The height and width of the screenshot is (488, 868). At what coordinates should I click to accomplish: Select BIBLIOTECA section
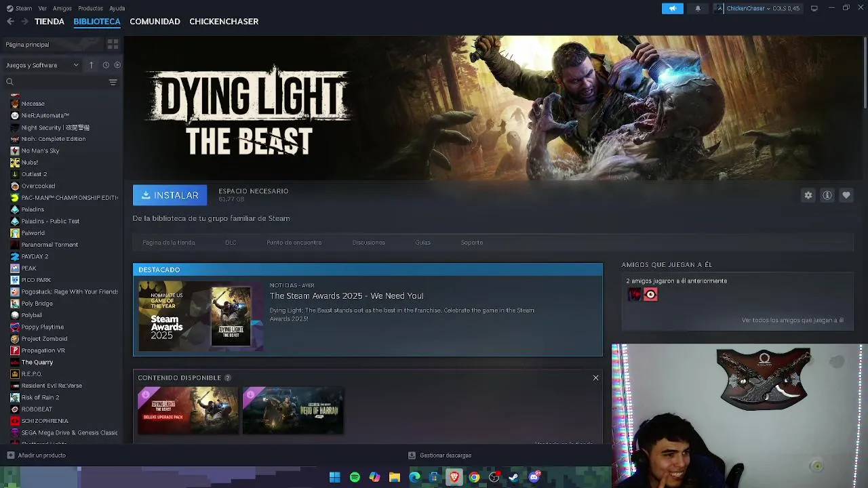[97, 22]
